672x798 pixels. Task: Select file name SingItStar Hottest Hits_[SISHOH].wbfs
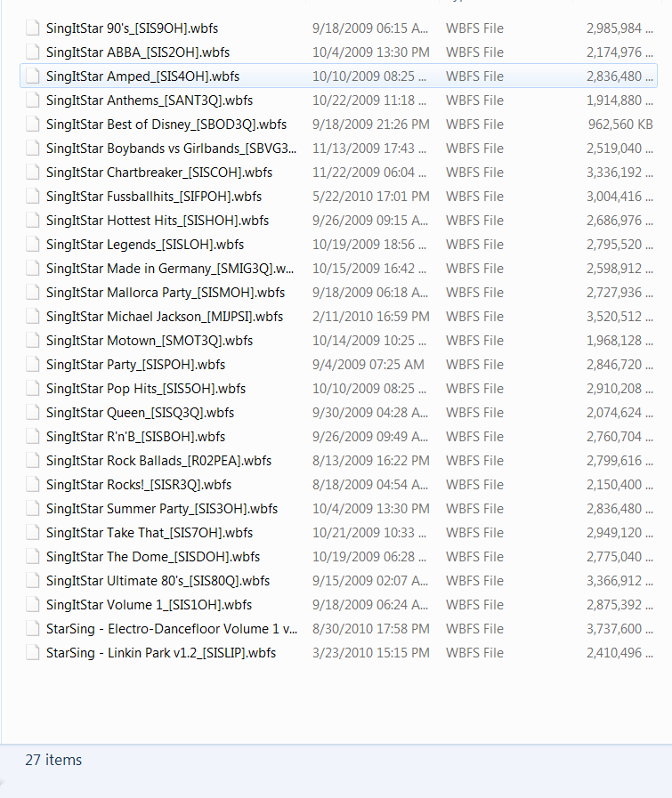point(158,221)
